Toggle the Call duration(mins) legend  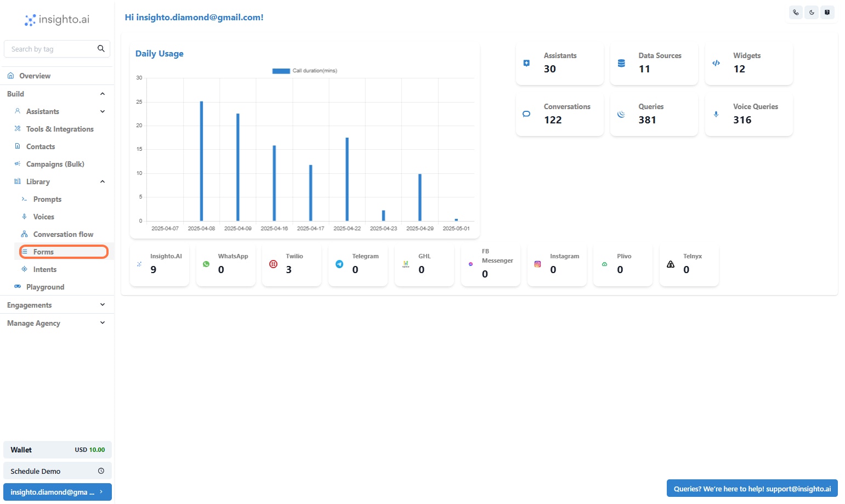(305, 71)
